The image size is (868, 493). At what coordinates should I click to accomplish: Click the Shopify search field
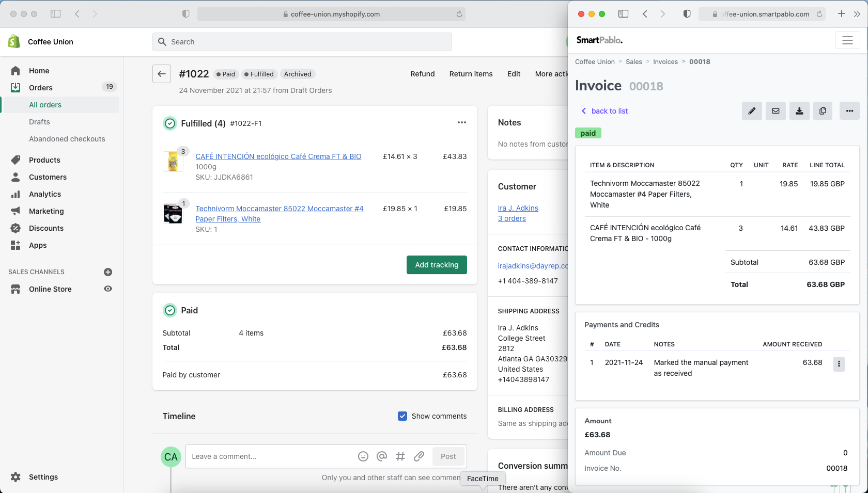point(302,42)
